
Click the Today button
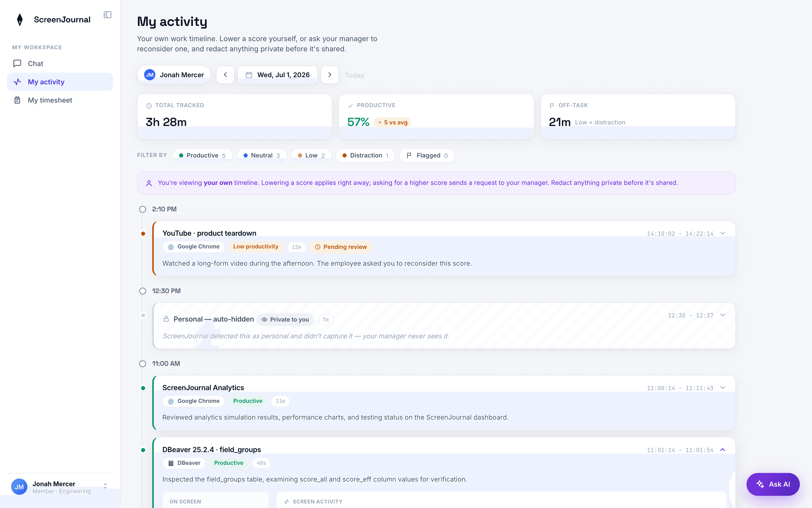click(354, 75)
